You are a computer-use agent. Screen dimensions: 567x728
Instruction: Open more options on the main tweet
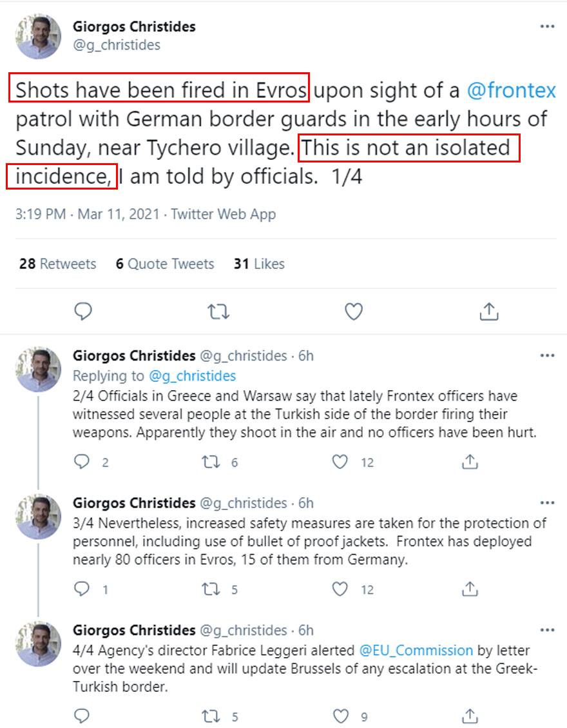coord(547,27)
